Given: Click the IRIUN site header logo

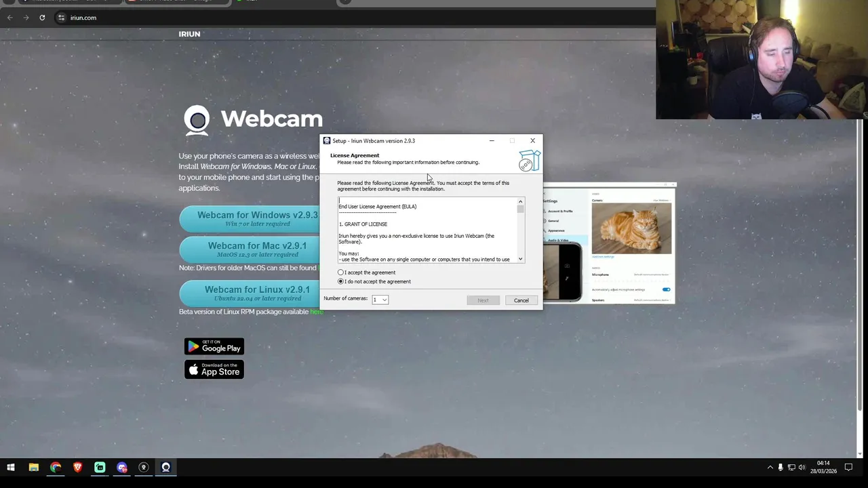Looking at the screenshot, I should pyautogui.click(x=189, y=34).
